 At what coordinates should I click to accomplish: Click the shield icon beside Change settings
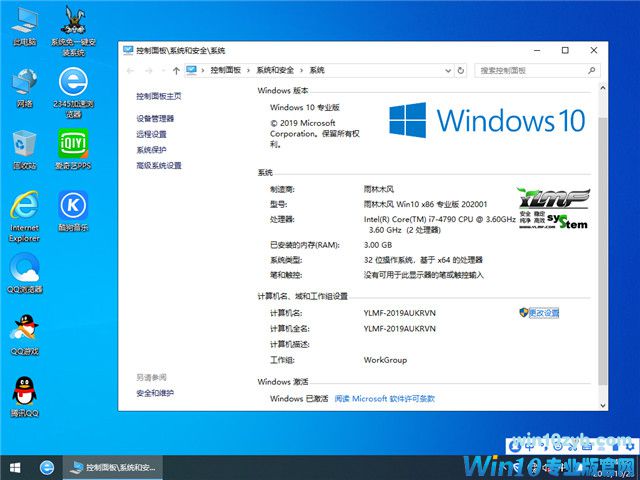524,313
